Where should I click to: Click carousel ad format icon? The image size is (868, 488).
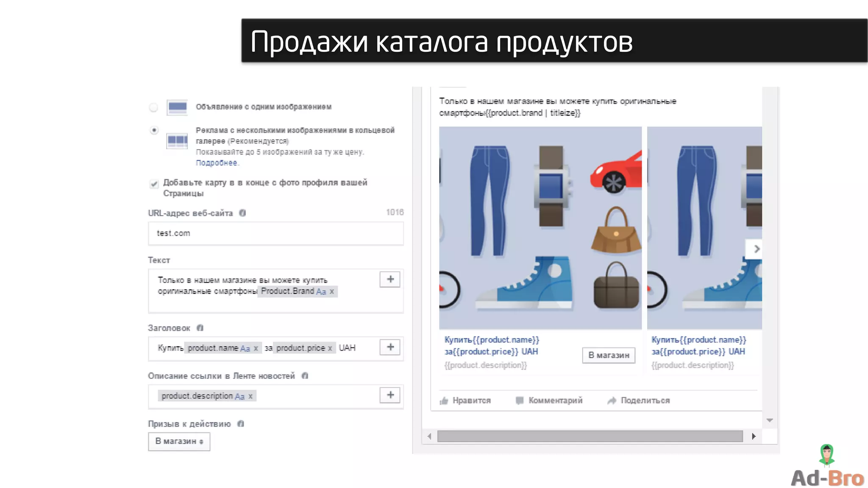[x=177, y=140]
